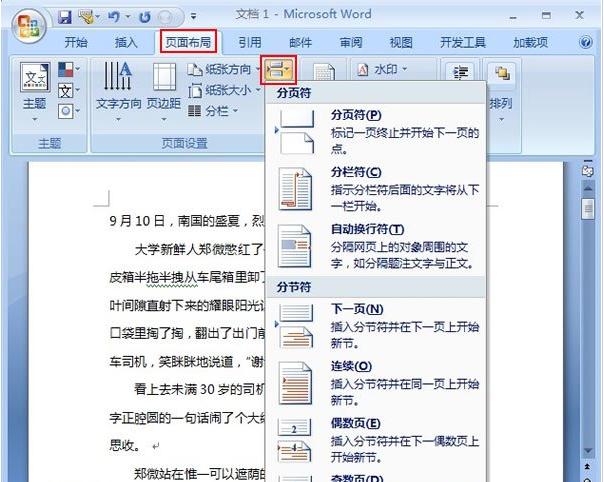Click paragraph end text 思收。

[x=127, y=445]
